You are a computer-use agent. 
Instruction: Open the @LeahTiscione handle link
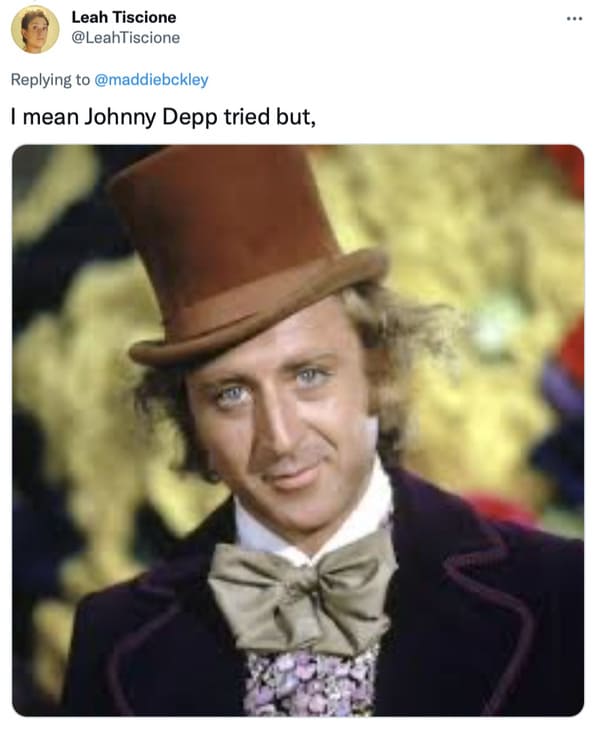125,38
